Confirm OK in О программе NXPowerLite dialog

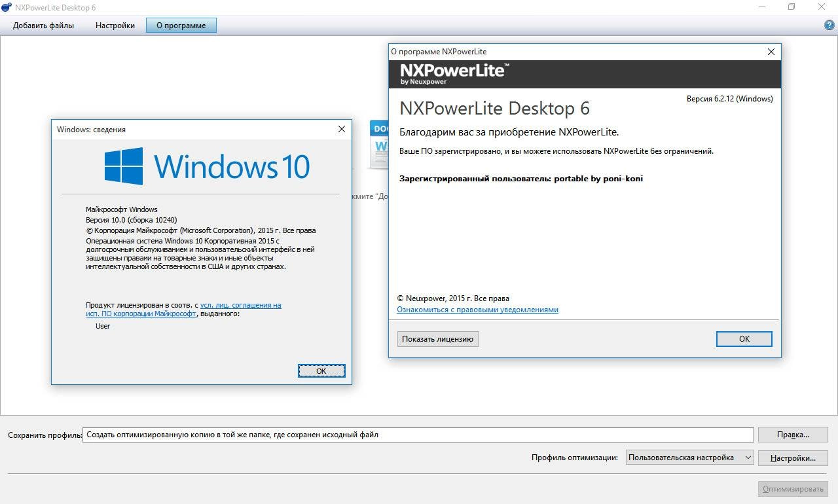[x=744, y=338]
